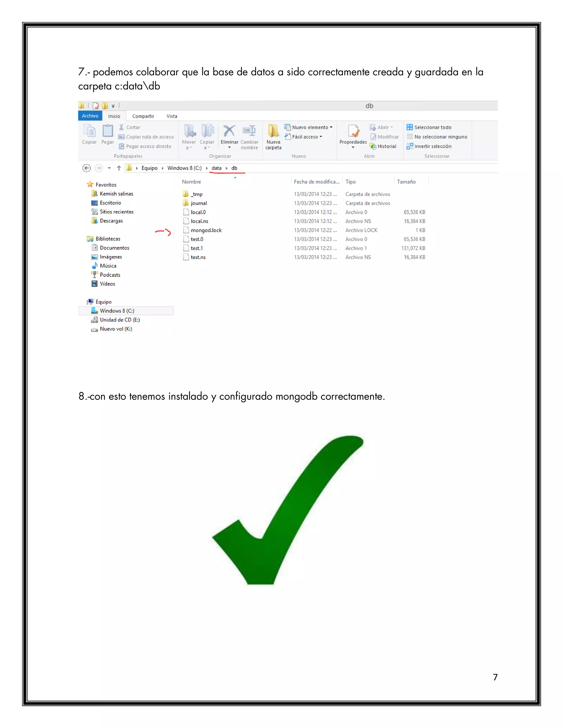Viewport: 563px width, 728px height.
Task: Switch to the Compartir tab
Action: (143, 116)
